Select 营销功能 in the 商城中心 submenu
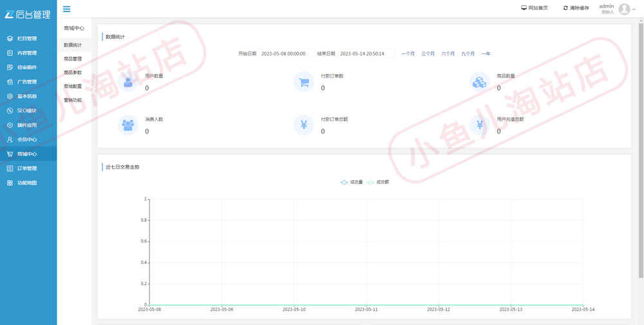644x325 pixels. click(x=74, y=100)
